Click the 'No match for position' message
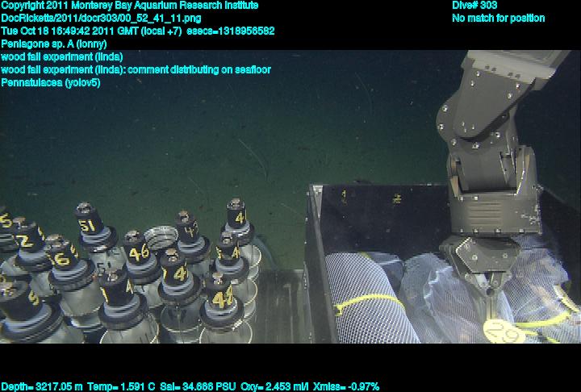Viewport: 581px width, 392px height. (498, 18)
